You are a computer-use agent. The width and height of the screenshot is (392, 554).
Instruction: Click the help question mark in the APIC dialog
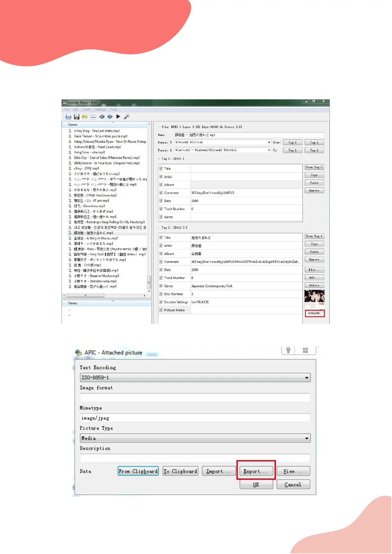pos(288,350)
